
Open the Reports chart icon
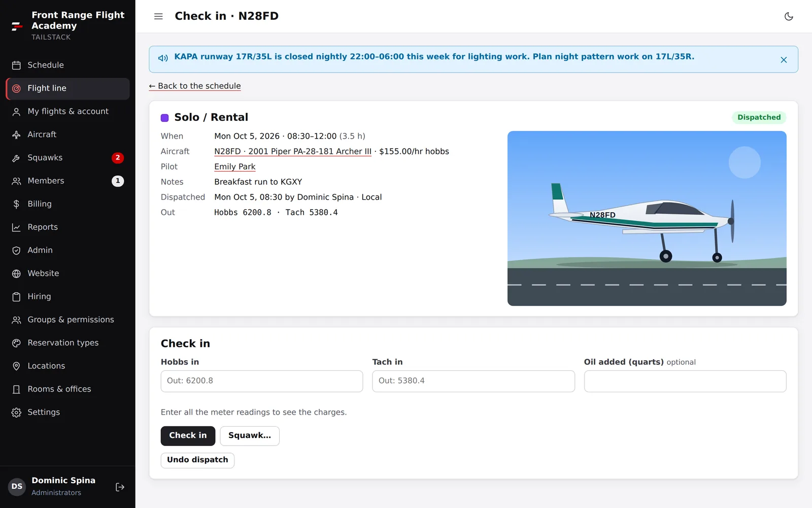tap(16, 228)
